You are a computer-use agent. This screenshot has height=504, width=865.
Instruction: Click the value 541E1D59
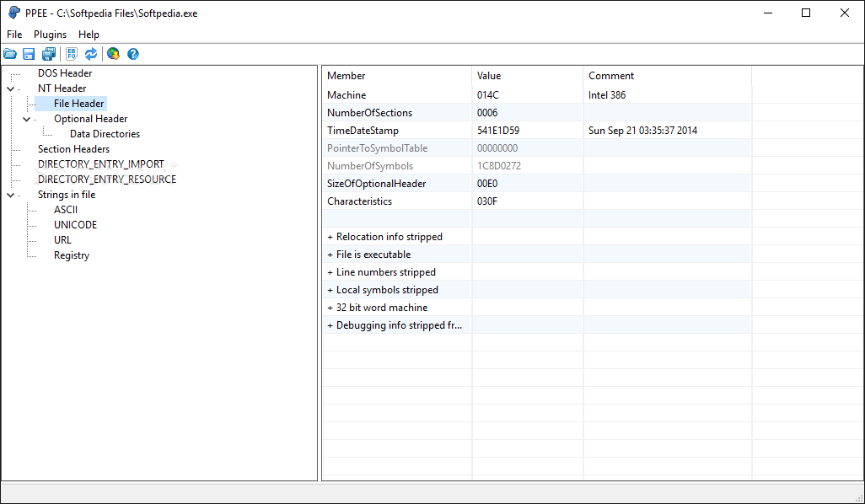click(498, 131)
